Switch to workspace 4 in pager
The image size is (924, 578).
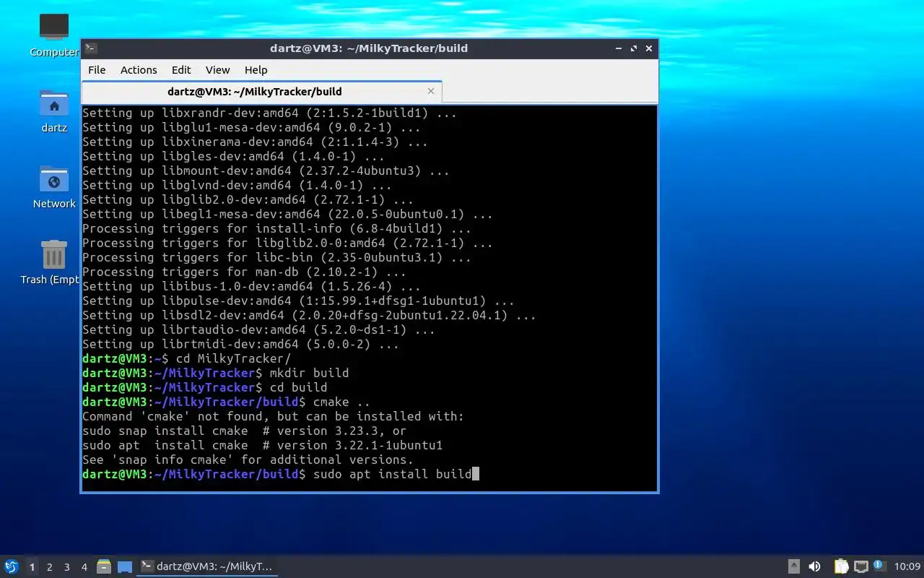coord(84,567)
